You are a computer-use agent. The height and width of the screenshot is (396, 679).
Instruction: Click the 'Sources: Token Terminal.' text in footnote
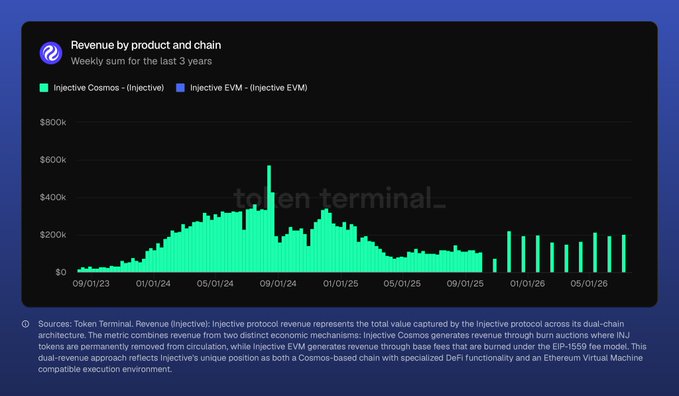(86, 324)
